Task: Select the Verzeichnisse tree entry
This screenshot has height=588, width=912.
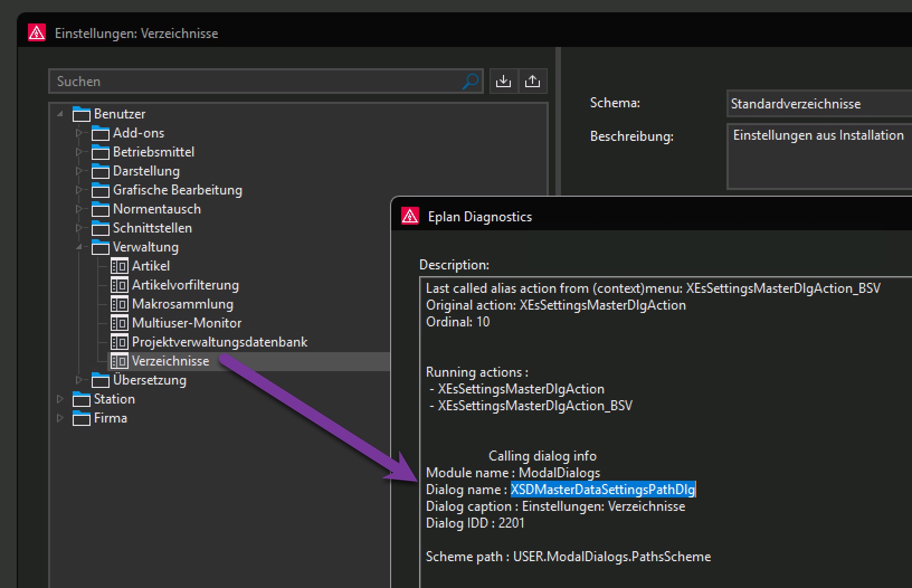Action: (170, 361)
